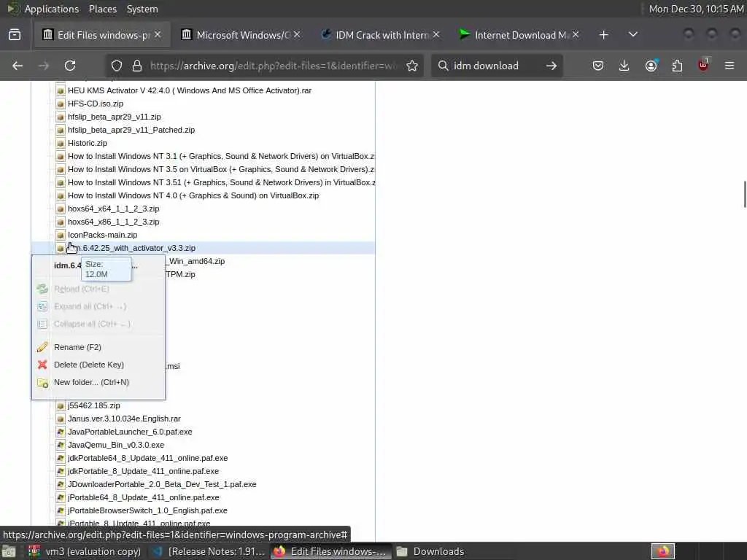
Task: Close the Internet Download M tab
Action: coord(576,35)
